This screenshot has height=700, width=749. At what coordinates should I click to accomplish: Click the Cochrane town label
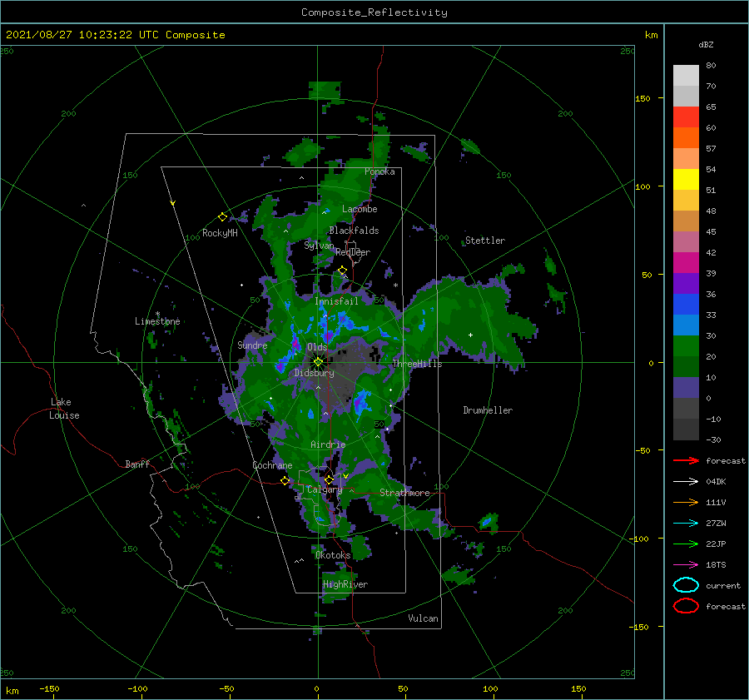272,465
